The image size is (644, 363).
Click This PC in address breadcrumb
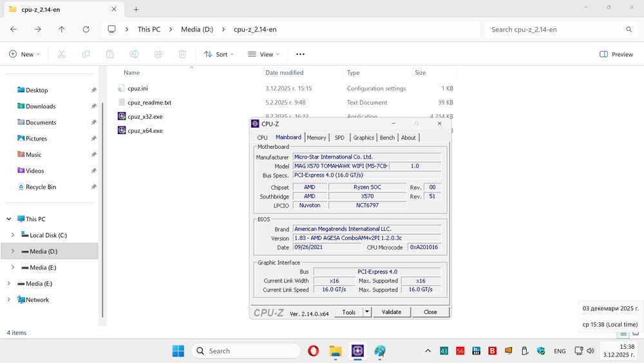pos(149,30)
